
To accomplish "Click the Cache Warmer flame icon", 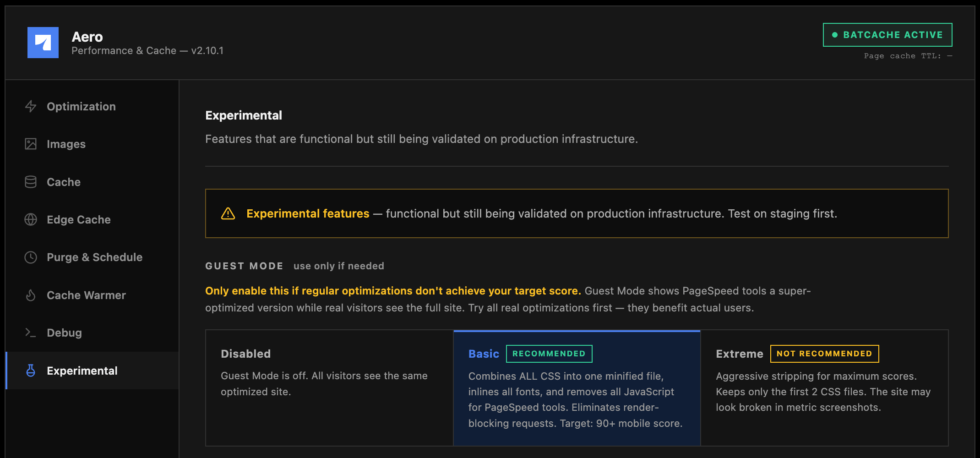I will (x=31, y=295).
